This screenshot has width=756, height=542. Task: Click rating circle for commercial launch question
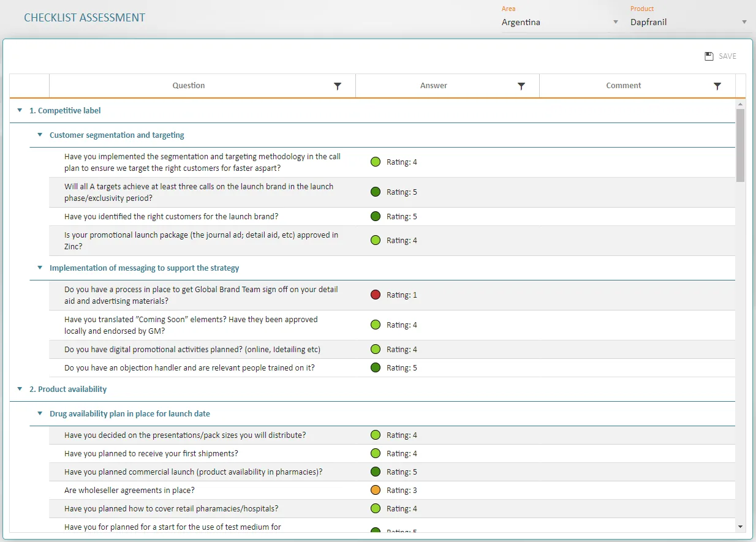376,472
